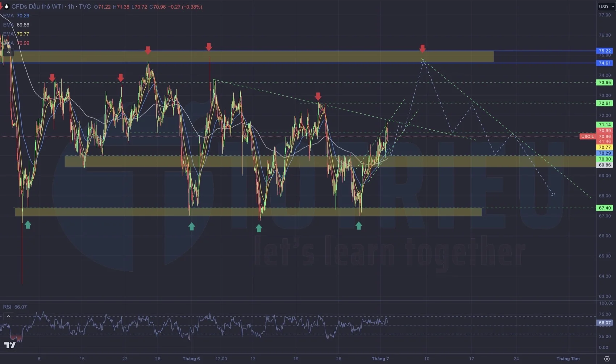Click the Tháng 7 time axis label
This screenshot has width=616, height=364.
tap(380, 359)
